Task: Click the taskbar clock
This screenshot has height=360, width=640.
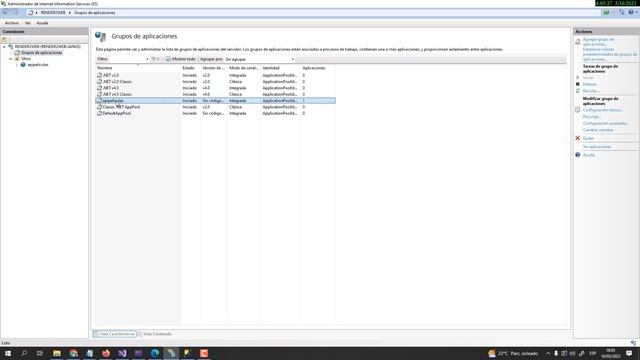Action: 610,353
